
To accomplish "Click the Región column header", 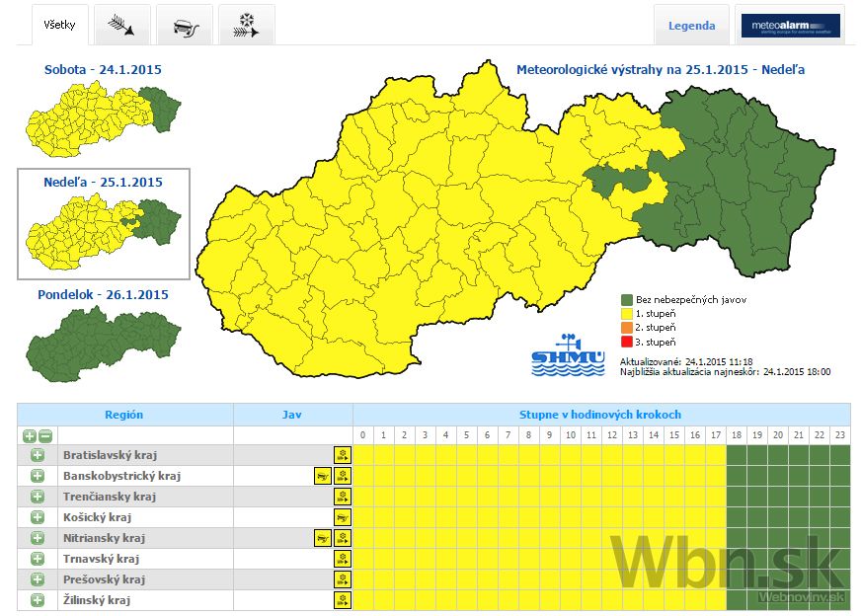I will (x=124, y=415).
